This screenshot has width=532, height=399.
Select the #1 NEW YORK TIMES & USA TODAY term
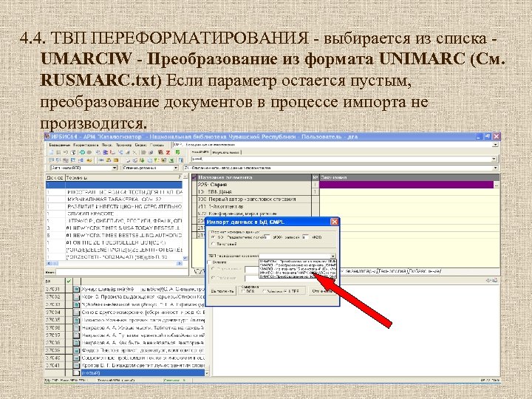(114, 228)
